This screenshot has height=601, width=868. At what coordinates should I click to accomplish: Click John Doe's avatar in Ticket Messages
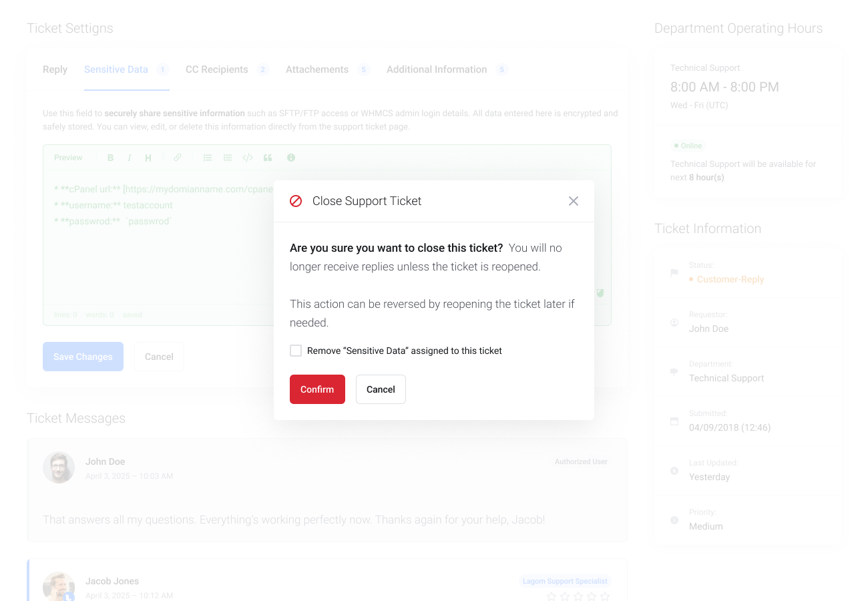(59, 467)
